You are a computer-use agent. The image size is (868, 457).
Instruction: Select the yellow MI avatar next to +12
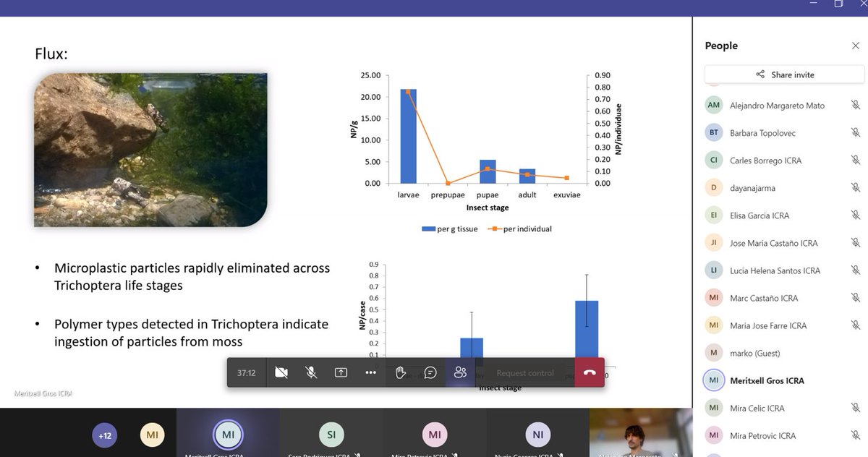[x=152, y=435]
